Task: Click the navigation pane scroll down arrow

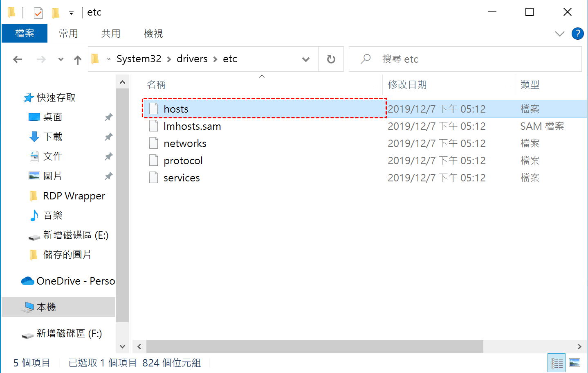Action: pos(122,346)
